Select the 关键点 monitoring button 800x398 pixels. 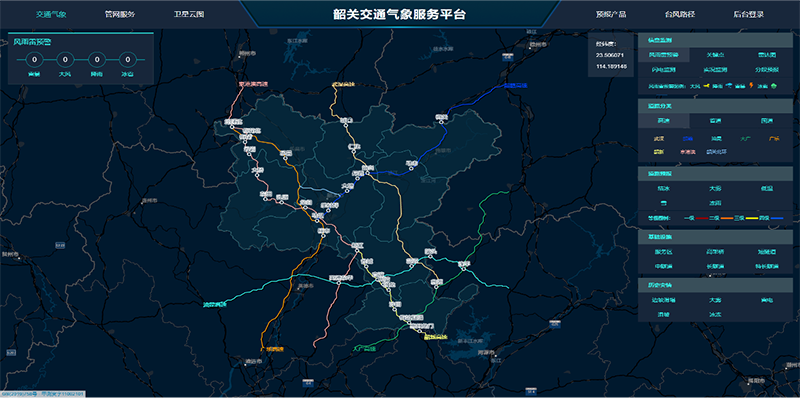(x=715, y=55)
